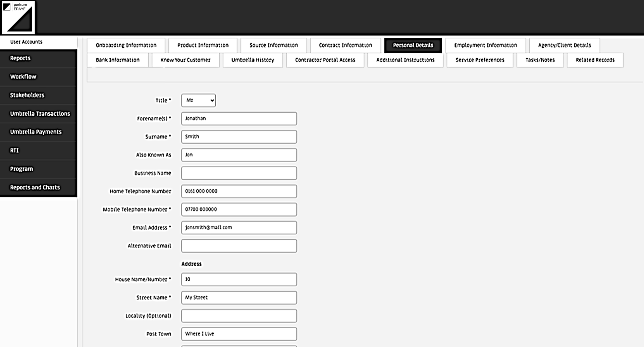Screen dimensions: 644x347
Task: Select Umbrella Payments in the sidebar
Action: click(x=38, y=132)
